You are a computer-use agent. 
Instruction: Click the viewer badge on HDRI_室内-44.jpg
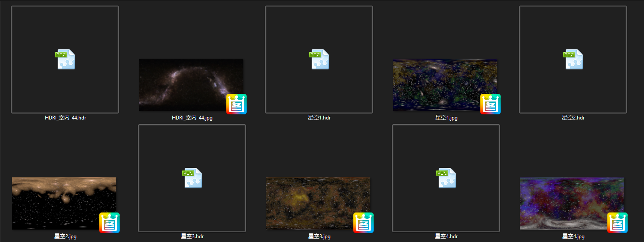[x=236, y=104]
